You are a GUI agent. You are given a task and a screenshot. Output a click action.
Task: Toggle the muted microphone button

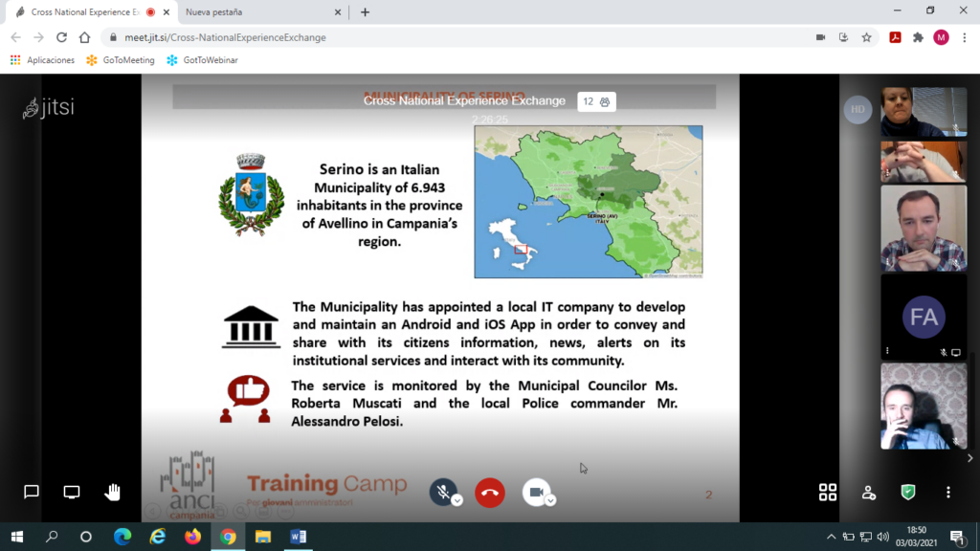pyautogui.click(x=441, y=492)
